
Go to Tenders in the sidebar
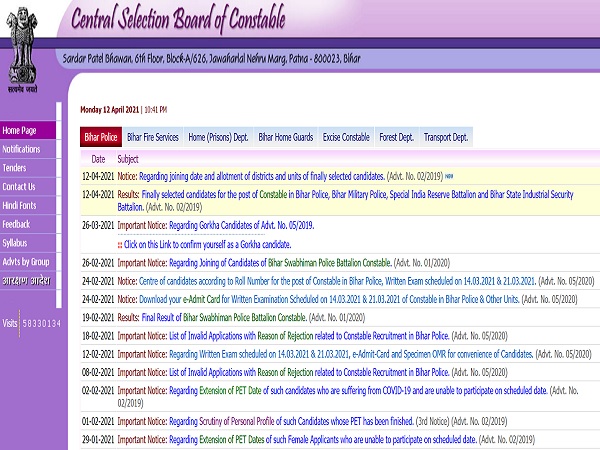tap(15, 168)
